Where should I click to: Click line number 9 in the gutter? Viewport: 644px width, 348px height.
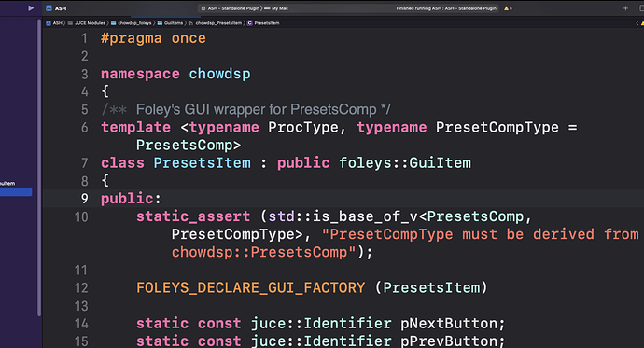[x=84, y=199]
